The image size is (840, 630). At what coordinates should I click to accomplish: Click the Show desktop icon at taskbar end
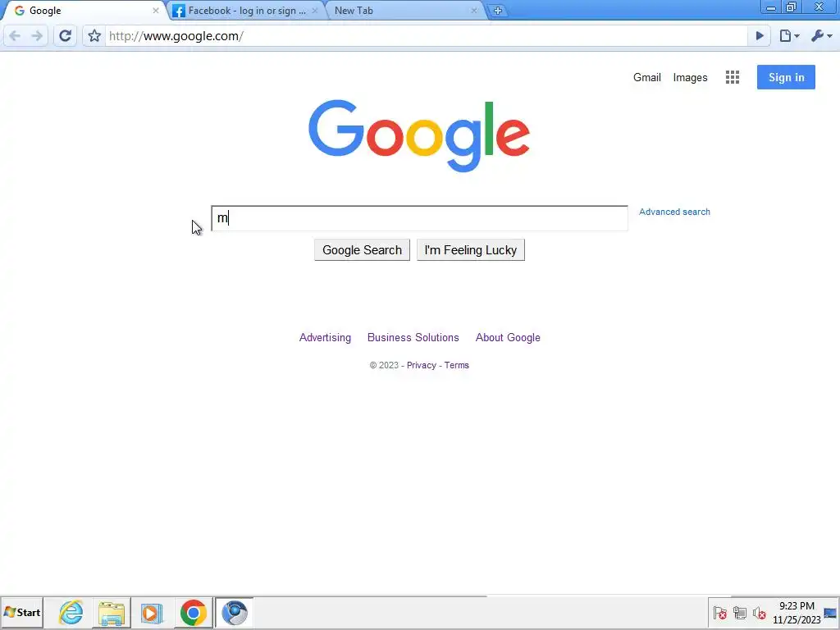pos(831,613)
